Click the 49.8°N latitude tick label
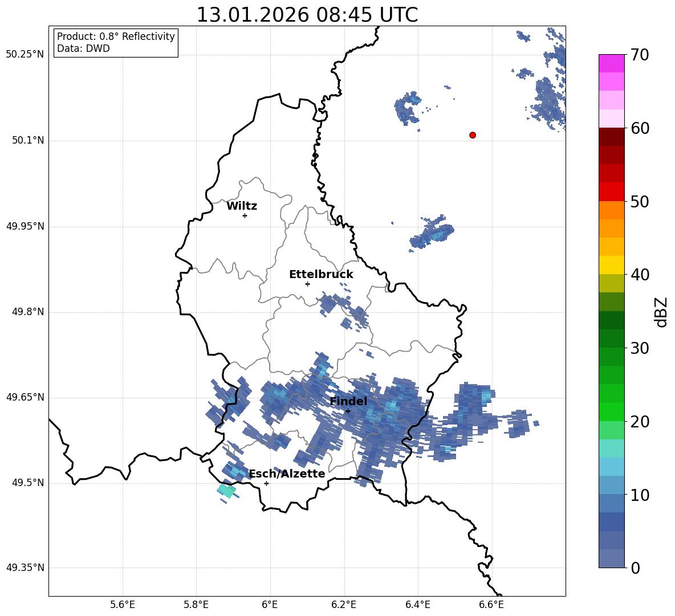Viewport: 675px width, 616px height. (28, 312)
